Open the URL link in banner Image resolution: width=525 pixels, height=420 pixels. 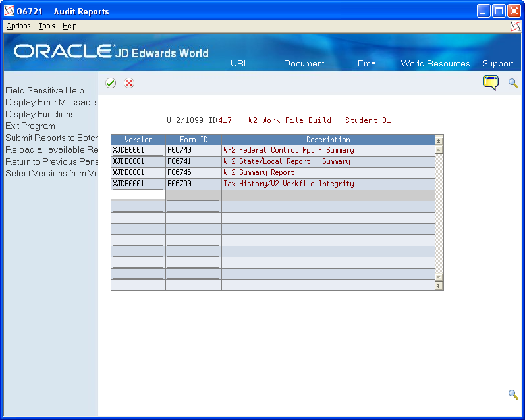coord(239,63)
